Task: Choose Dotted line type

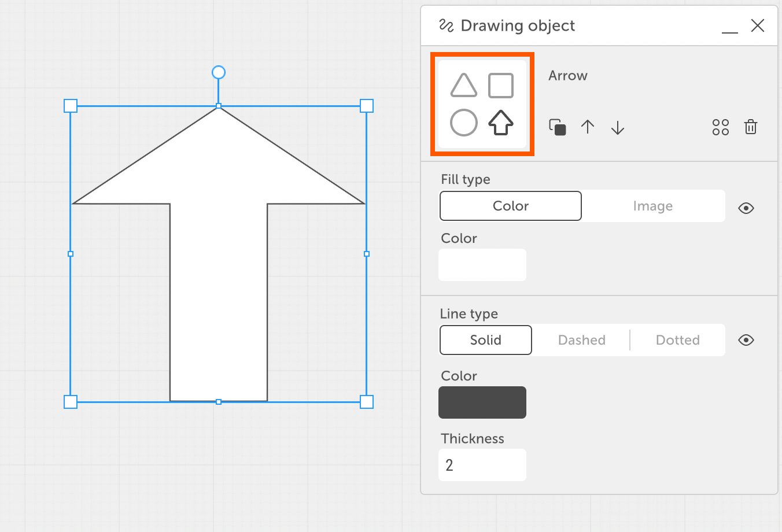Action: tap(678, 340)
